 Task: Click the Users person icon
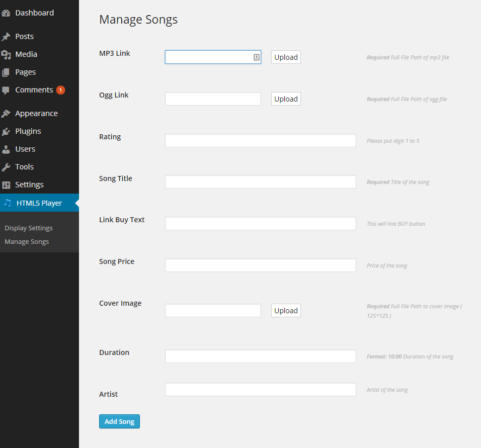click(6, 149)
